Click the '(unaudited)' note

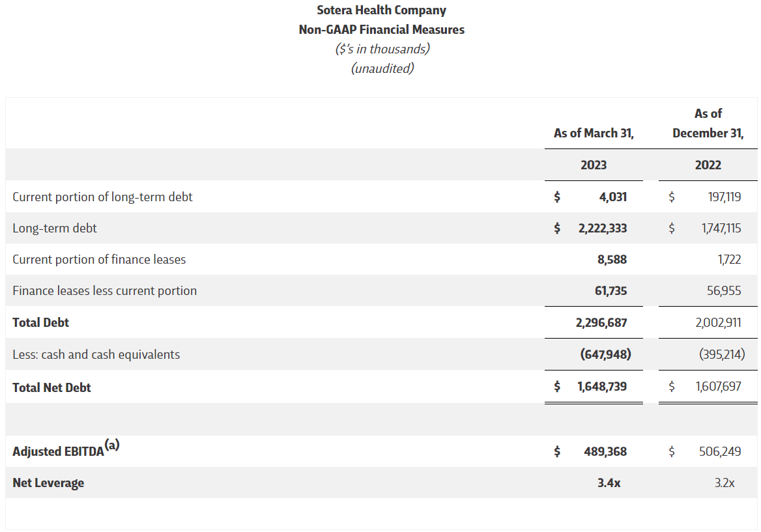(x=382, y=68)
